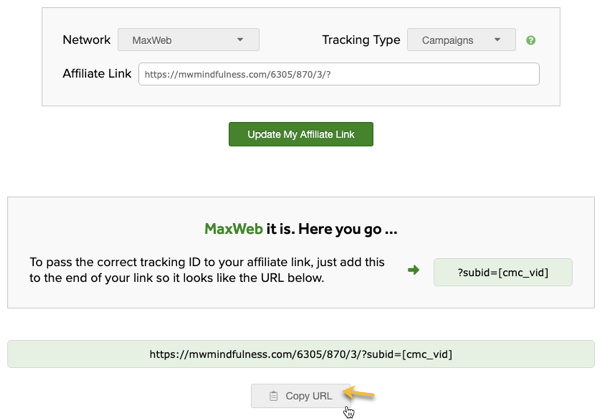Select the ?subid=[cmc_vid] parameter box
Viewport: 600px width, 419px height.
coord(503,272)
